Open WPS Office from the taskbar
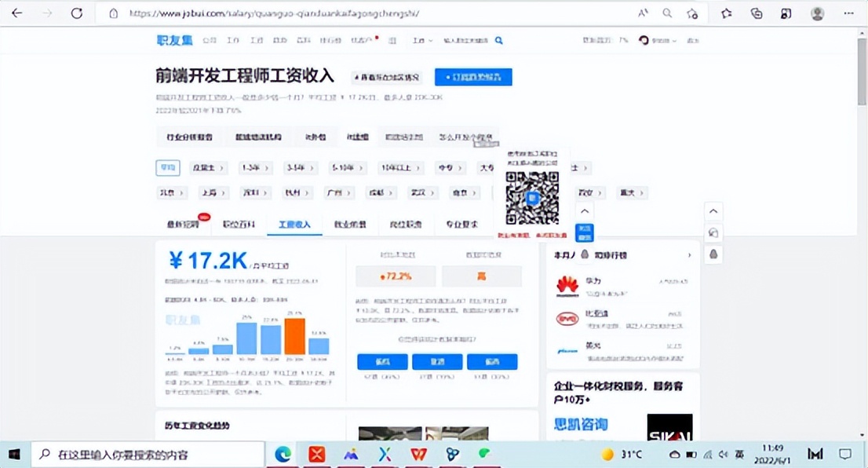The height and width of the screenshot is (468, 868). (x=418, y=454)
